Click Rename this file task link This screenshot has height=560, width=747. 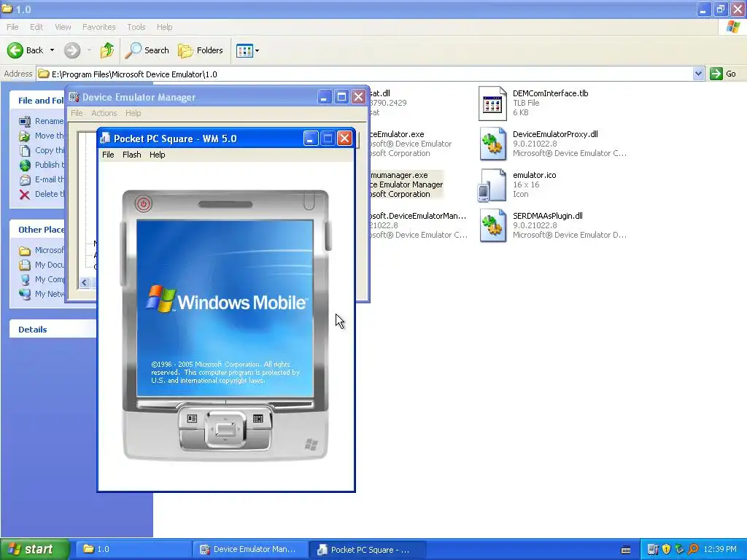49,121
